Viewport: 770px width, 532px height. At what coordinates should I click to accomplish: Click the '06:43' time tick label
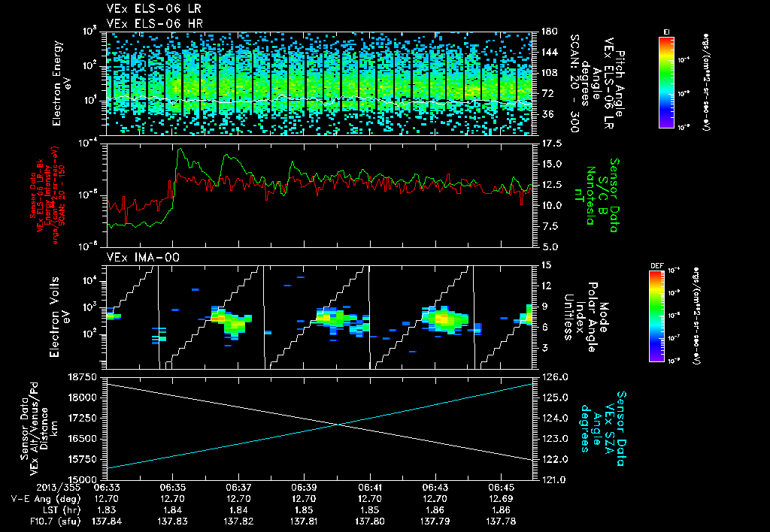point(435,488)
